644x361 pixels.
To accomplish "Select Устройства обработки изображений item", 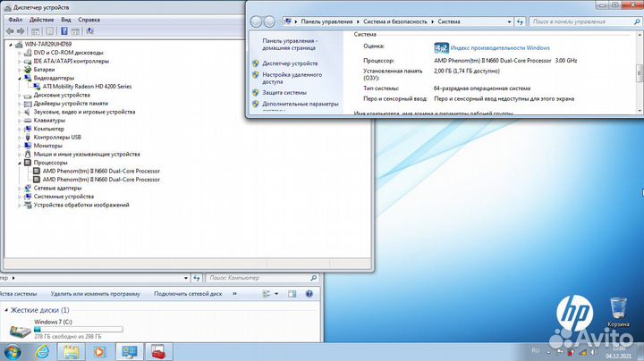I will [81, 205].
